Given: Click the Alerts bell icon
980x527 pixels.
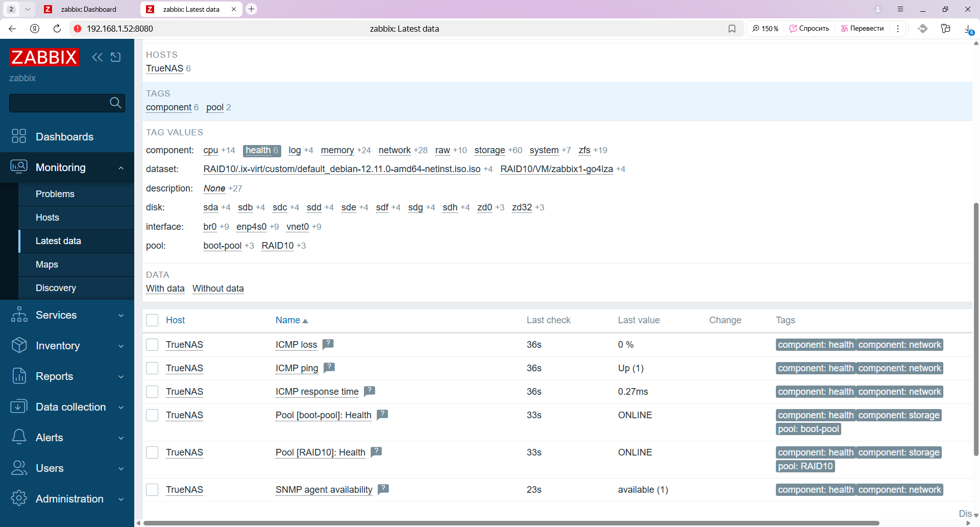Looking at the screenshot, I should coord(19,437).
